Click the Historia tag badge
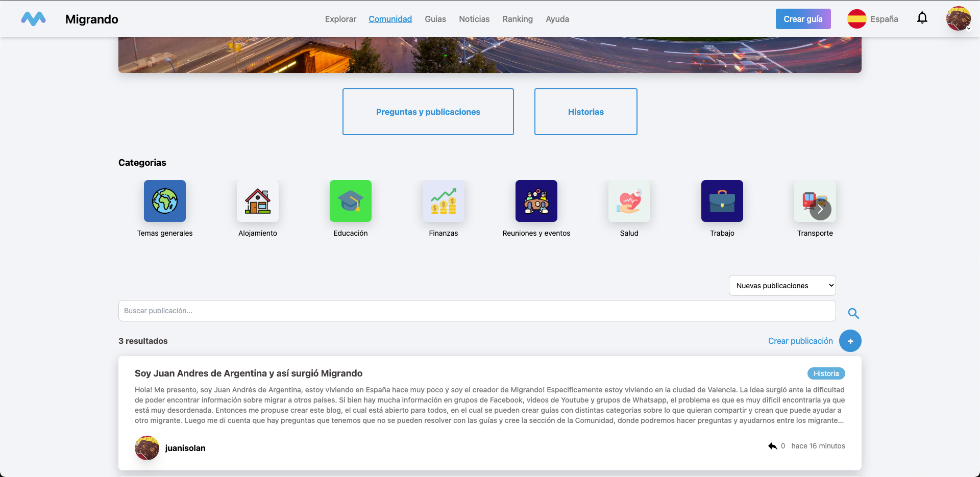980x477 pixels. click(x=826, y=373)
